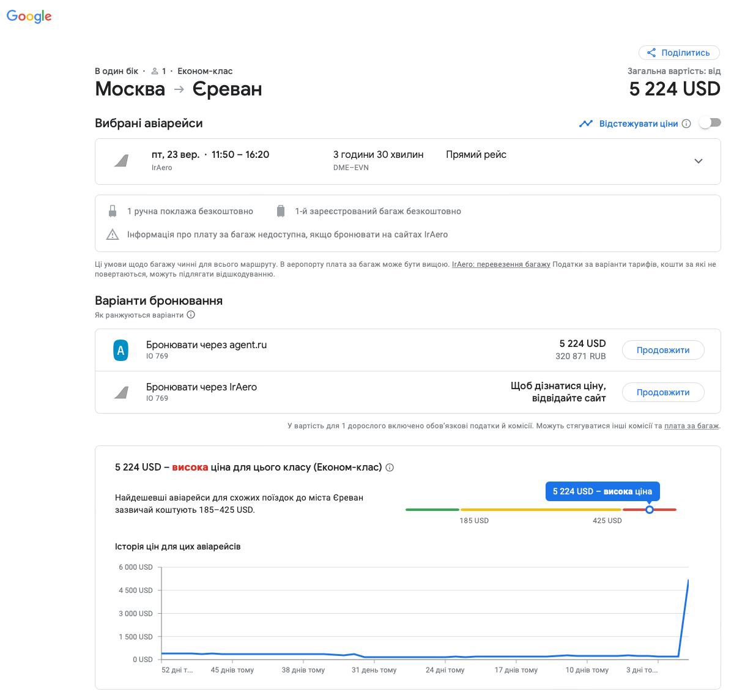The width and height of the screenshot is (734, 700).
Task: Click the price tracking graph icon
Action: [x=586, y=124]
